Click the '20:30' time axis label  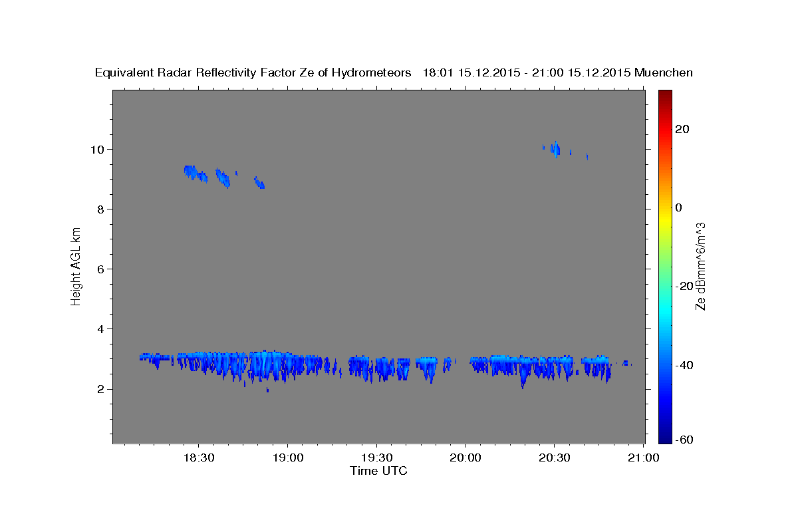(x=555, y=458)
